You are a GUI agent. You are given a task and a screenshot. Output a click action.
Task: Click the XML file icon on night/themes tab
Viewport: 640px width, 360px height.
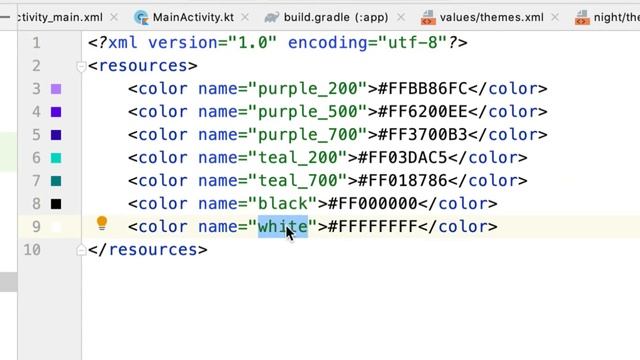pyautogui.click(x=582, y=18)
